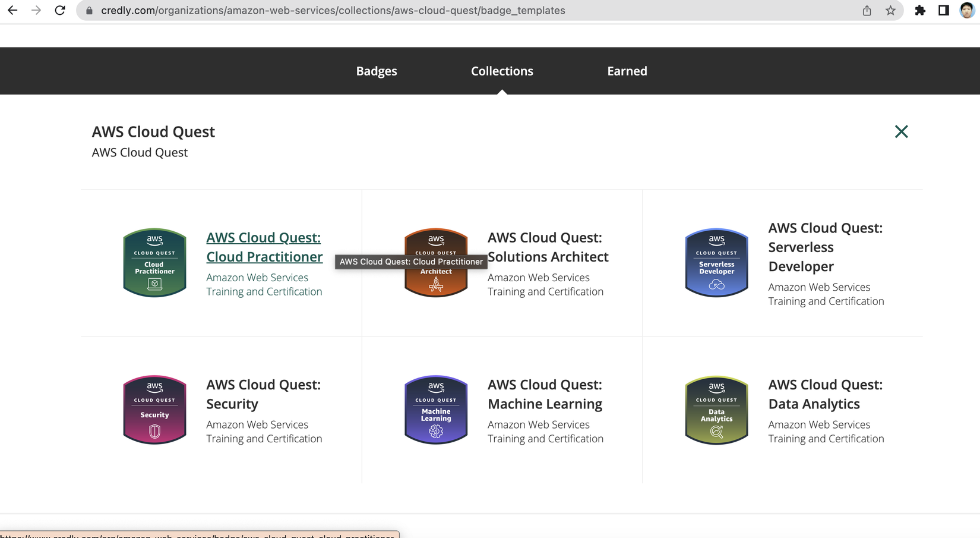Open AWS Cloud Quest: Data Analytics link
This screenshot has width=980, height=538.
pos(826,394)
